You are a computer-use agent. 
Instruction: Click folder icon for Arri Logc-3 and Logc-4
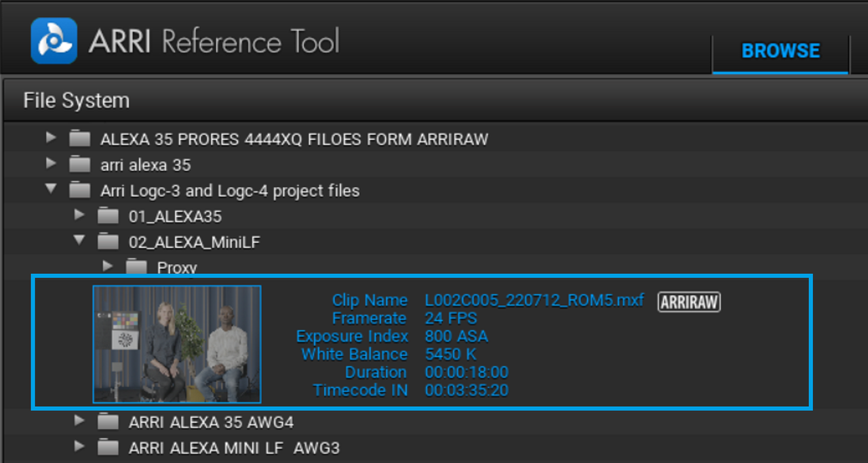(80, 190)
